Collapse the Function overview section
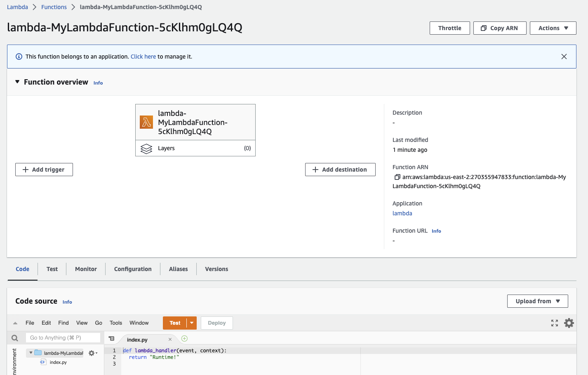This screenshot has height=375, width=588. [x=17, y=82]
